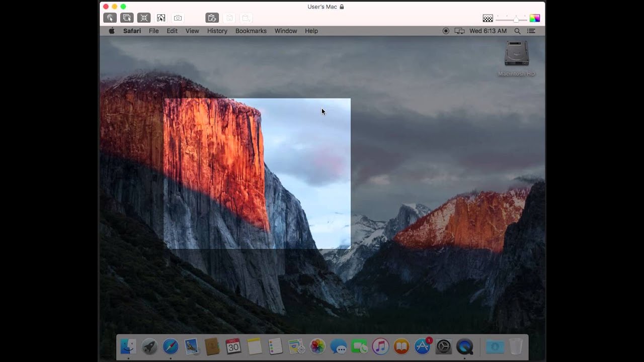Open the Help menu
Viewport: 644px width, 362px height.
point(311,31)
